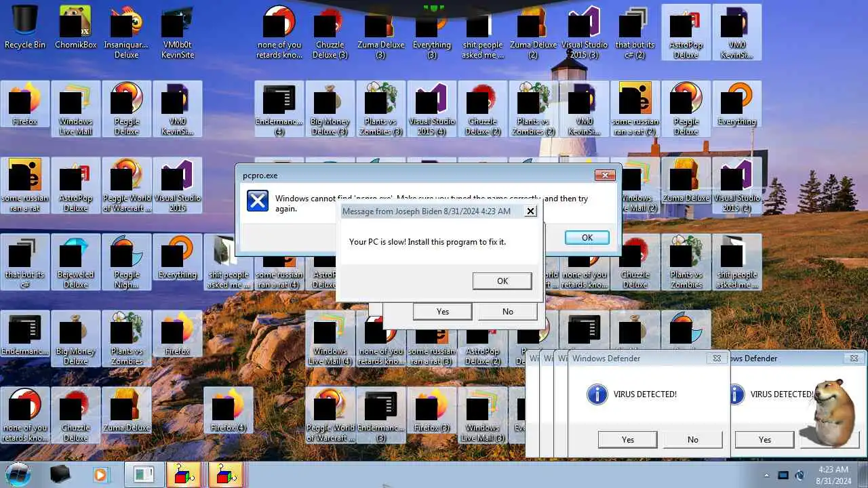
Task: Open the Everything (3) shortcut
Action: point(431,31)
